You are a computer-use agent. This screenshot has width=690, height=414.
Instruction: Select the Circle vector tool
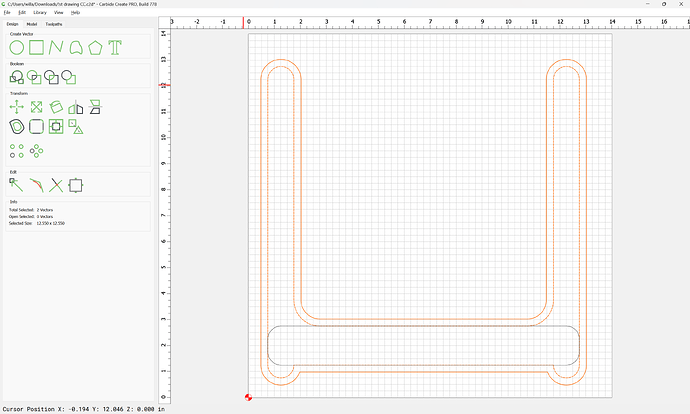17,48
